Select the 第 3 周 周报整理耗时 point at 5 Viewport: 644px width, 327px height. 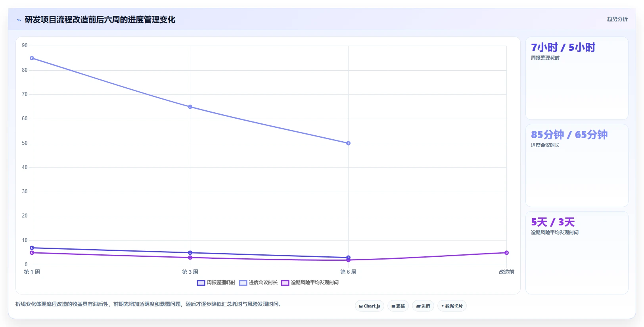(x=190, y=253)
